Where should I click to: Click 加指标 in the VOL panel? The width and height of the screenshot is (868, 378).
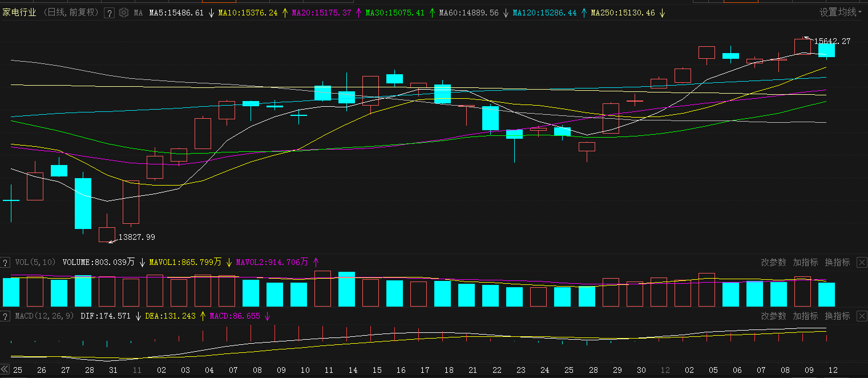805,262
